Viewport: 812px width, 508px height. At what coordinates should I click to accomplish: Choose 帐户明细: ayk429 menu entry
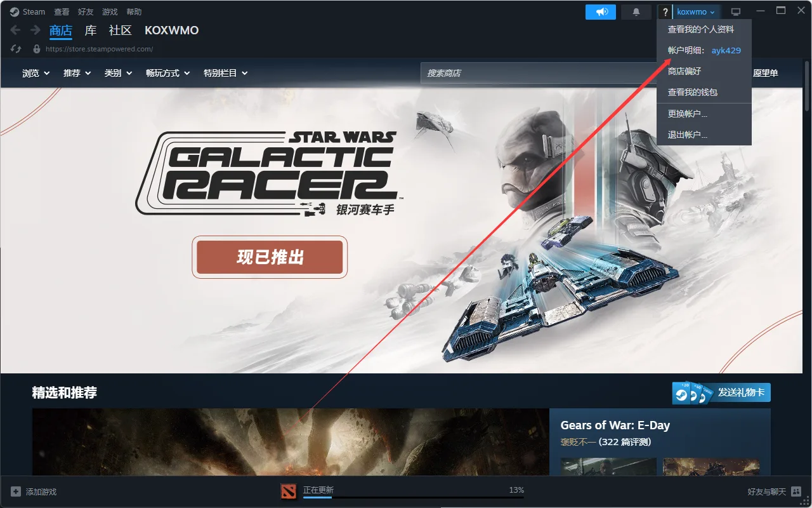[704, 50]
